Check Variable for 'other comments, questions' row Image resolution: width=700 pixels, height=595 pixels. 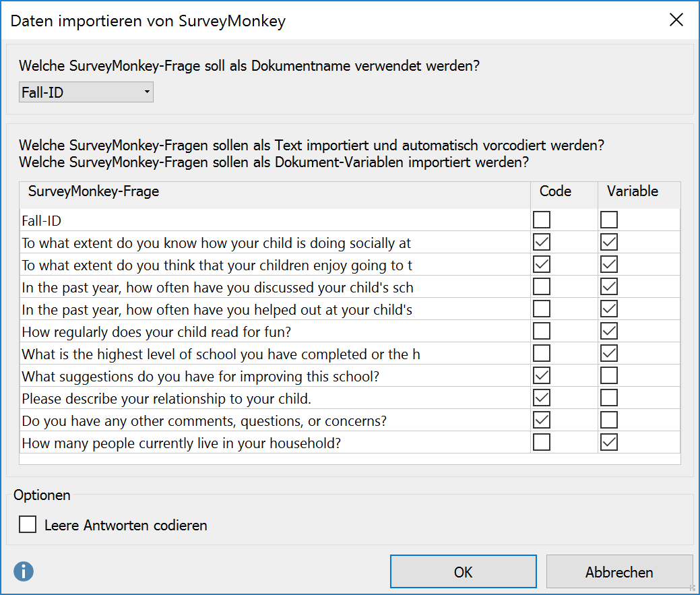(x=609, y=420)
